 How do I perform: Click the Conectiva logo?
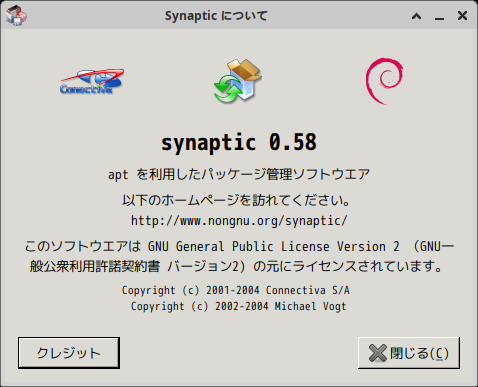pyautogui.click(x=92, y=81)
